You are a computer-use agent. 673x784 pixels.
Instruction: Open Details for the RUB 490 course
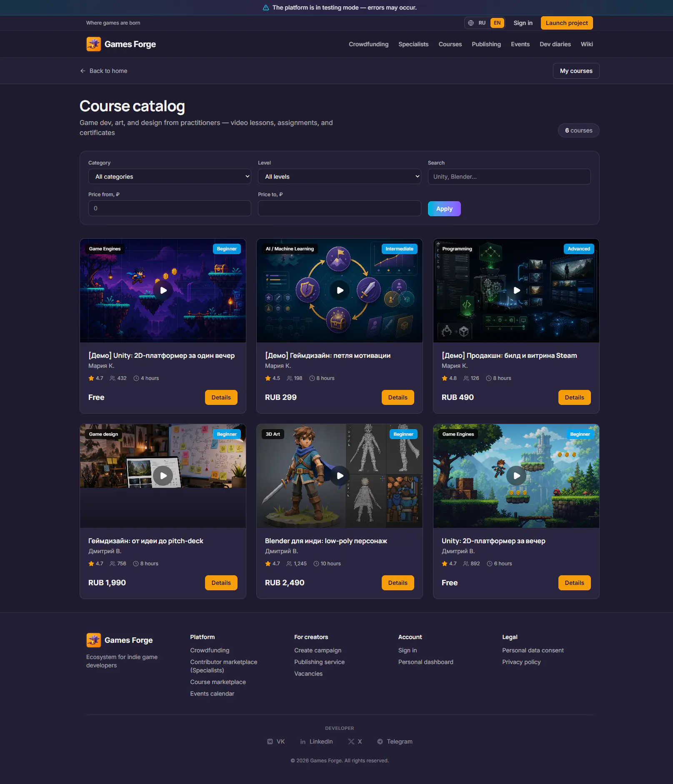(574, 397)
